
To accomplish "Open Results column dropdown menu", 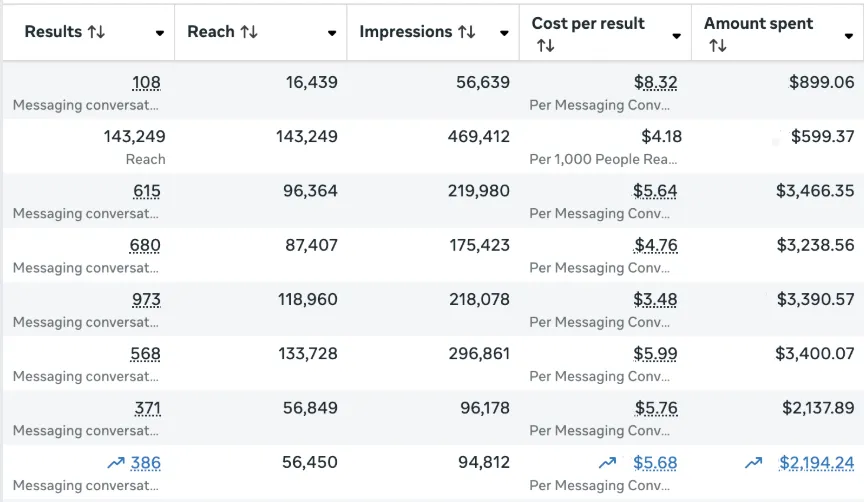I will click(x=160, y=34).
